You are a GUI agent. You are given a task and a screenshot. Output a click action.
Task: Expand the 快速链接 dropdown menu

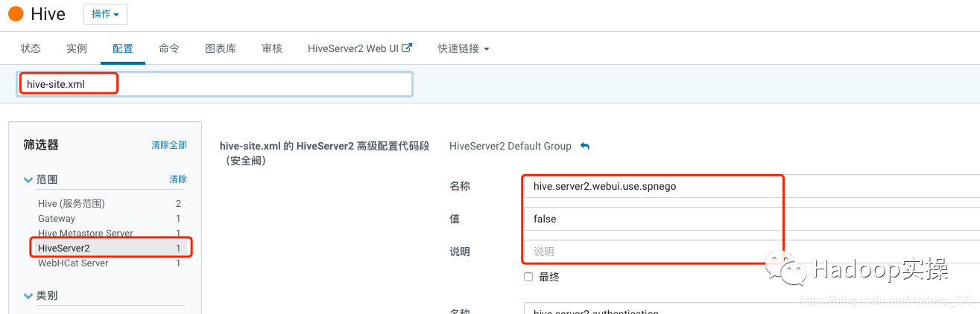(x=464, y=48)
